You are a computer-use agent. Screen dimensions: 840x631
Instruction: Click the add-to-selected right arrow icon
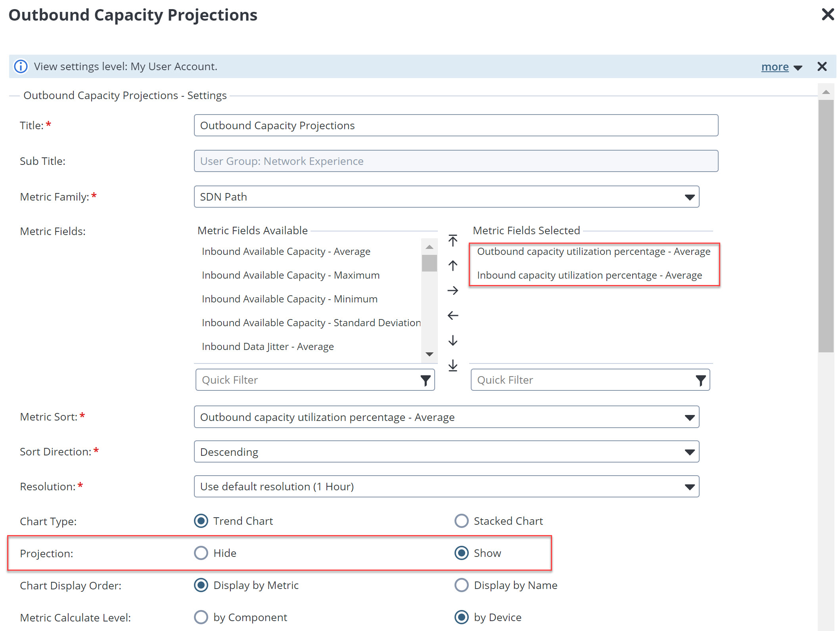click(x=453, y=291)
